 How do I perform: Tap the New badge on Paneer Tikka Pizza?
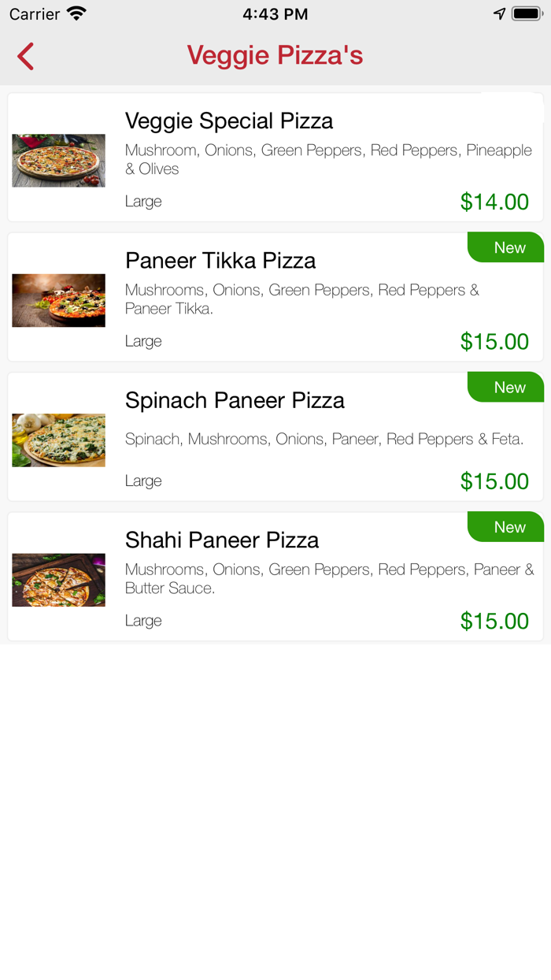[507, 247]
